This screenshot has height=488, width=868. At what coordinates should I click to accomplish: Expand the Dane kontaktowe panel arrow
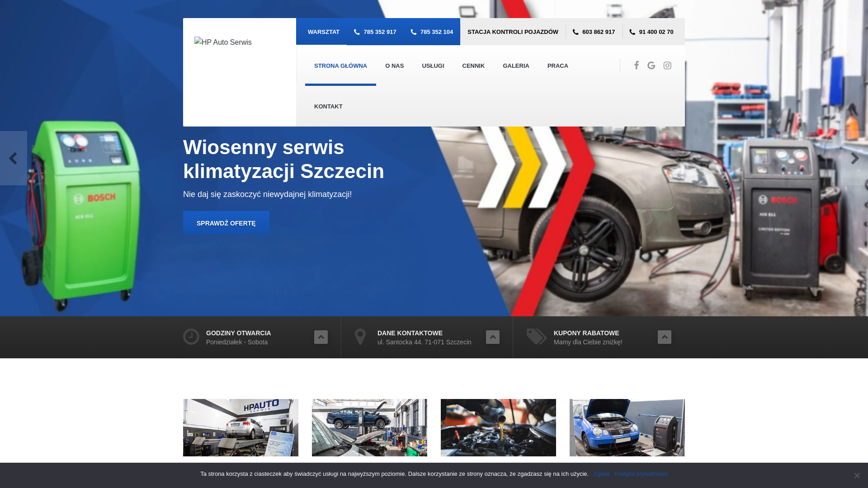coord(493,337)
